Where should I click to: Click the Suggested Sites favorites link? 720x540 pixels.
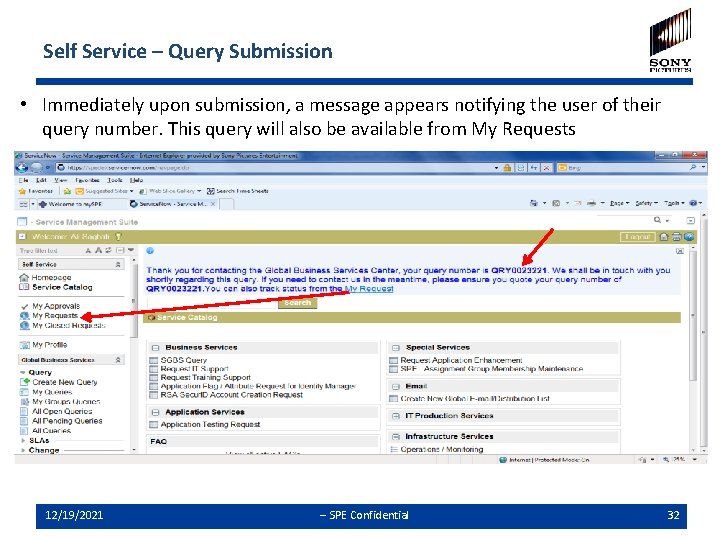104,191
